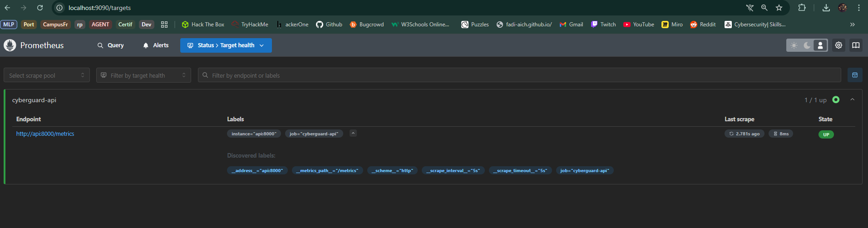View site information icon in address bar

[x=59, y=8]
